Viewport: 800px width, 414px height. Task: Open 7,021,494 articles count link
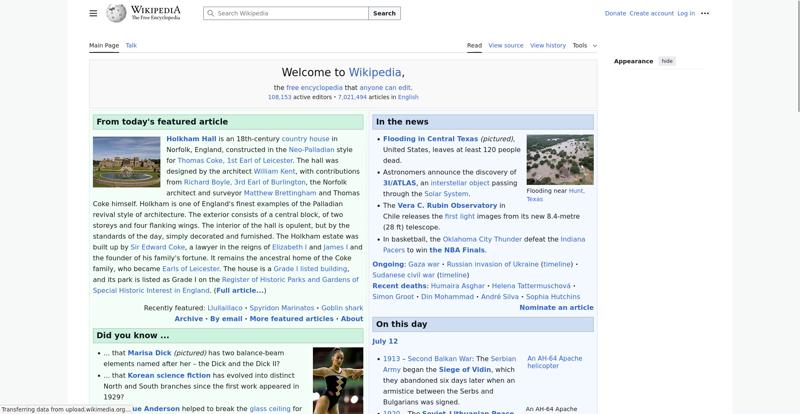coord(352,97)
